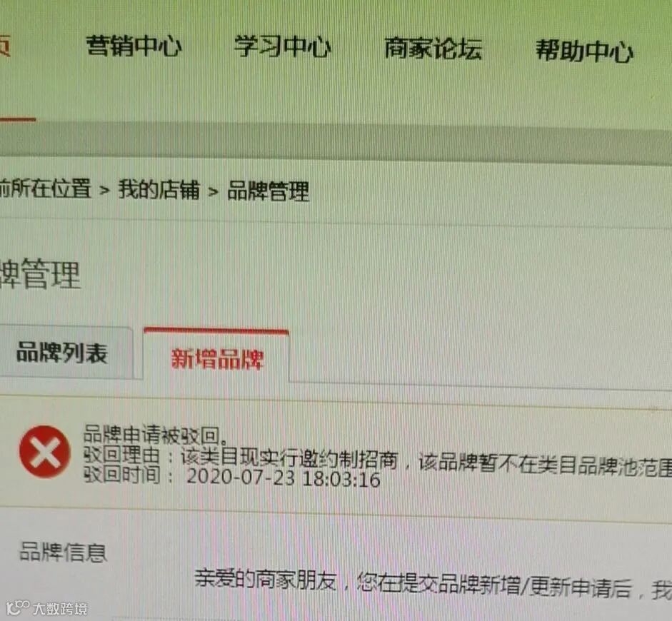Screen dimensions: 672x621
Task: Click the 品牌信息 section heading
Action: (63, 552)
